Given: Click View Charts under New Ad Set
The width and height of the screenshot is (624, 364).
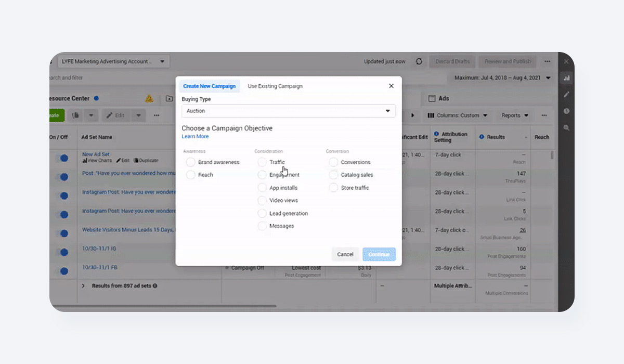Looking at the screenshot, I should tap(97, 161).
